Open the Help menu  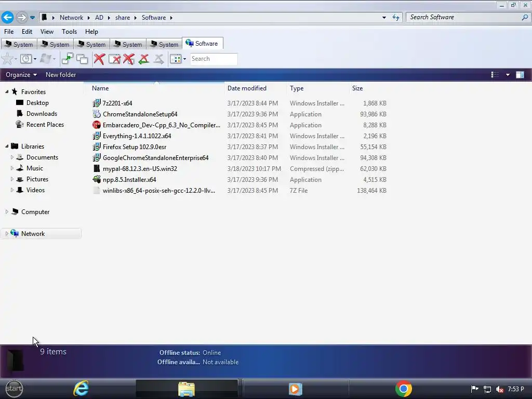click(91, 32)
